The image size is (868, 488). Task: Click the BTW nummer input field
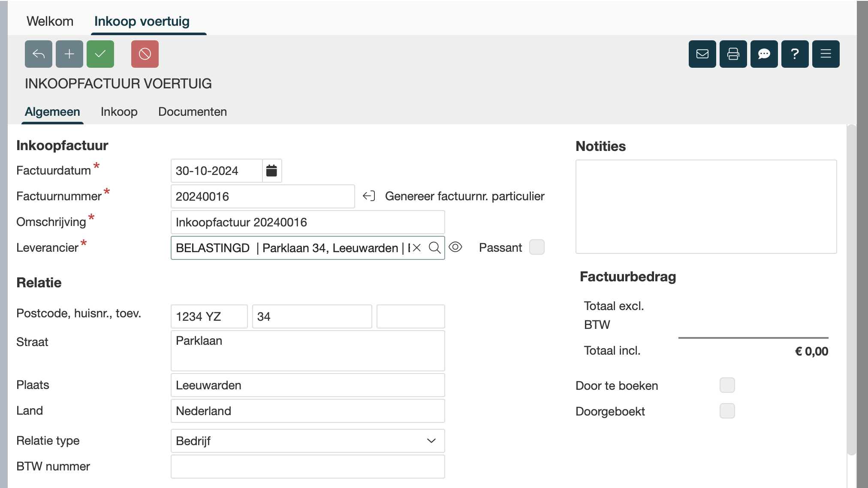[307, 467]
